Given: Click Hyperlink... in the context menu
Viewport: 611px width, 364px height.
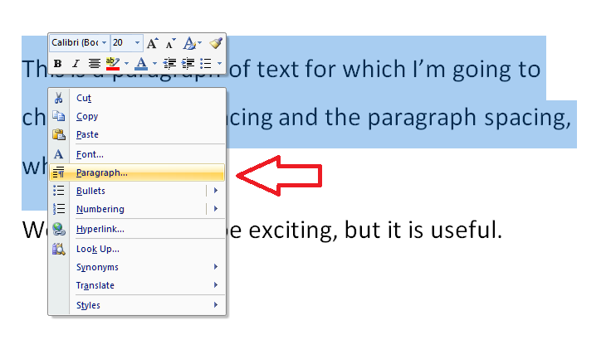Looking at the screenshot, I should [100, 229].
